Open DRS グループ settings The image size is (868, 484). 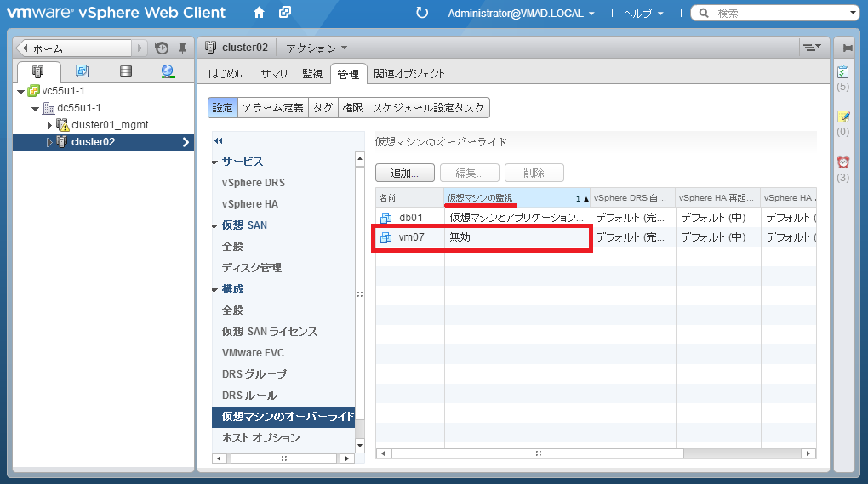254,374
